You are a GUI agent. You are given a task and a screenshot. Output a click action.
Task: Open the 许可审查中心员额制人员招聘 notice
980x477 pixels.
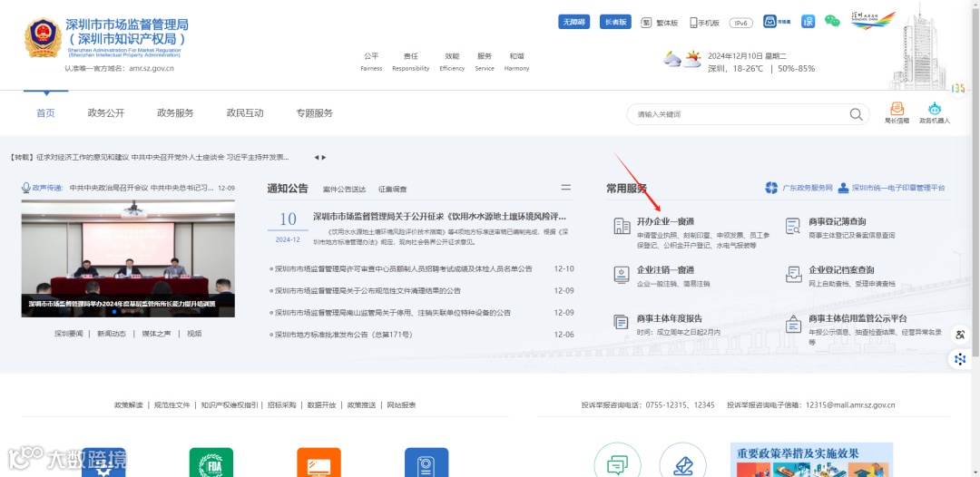point(404,269)
